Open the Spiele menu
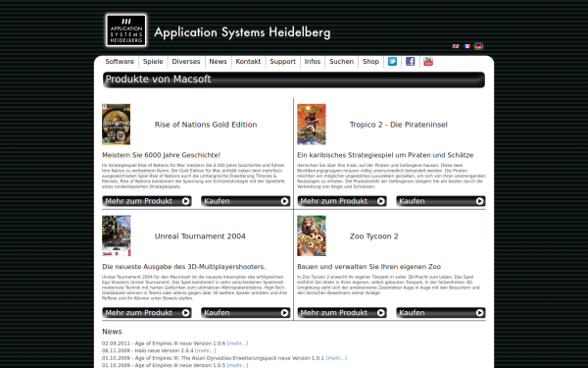 click(153, 61)
